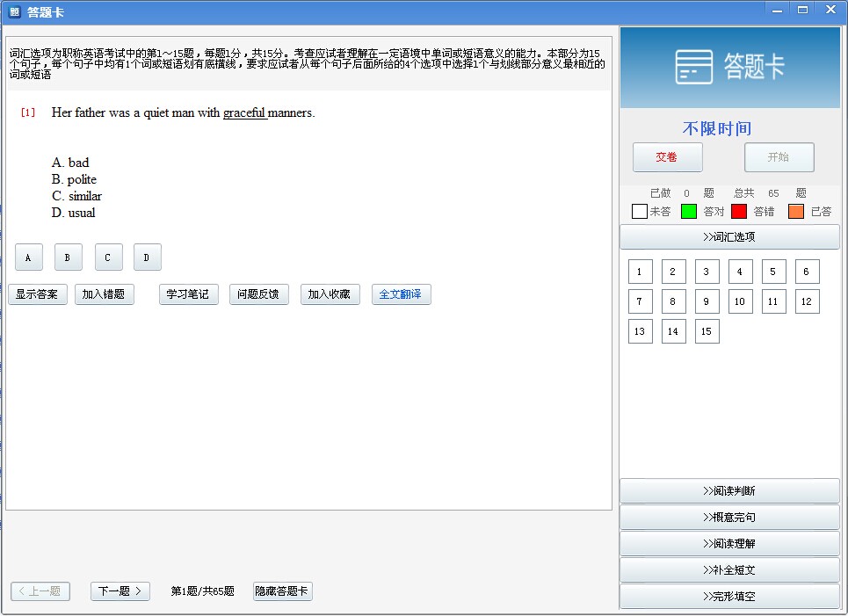Choose answer option D button
Image resolution: width=848 pixels, height=616 pixels.
tap(147, 257)
